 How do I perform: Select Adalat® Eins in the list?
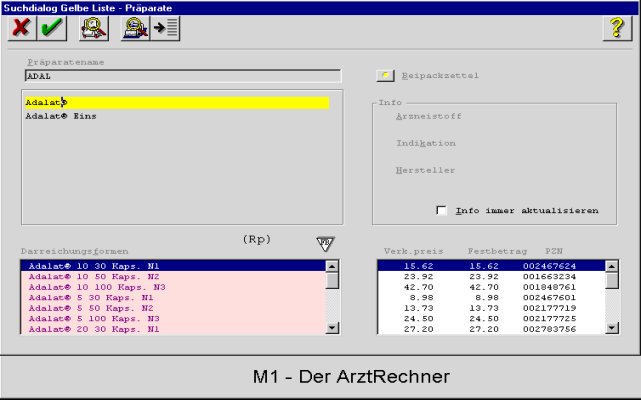[x=61, y=116]
